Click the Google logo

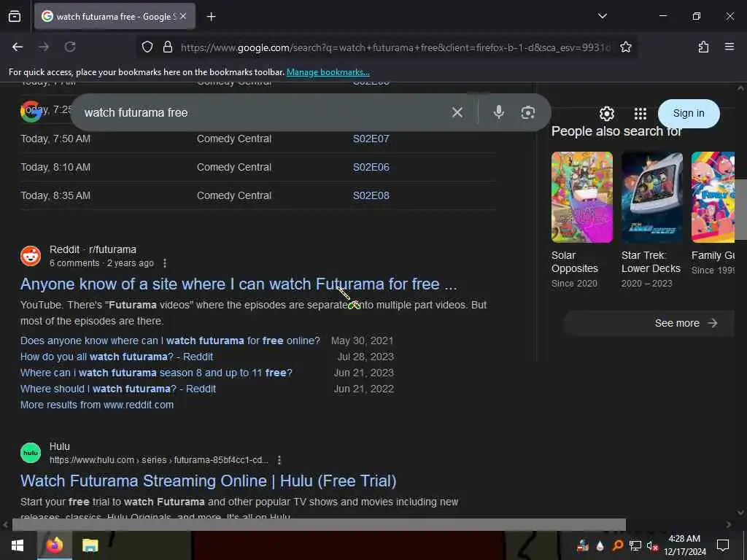click(31, 112)
